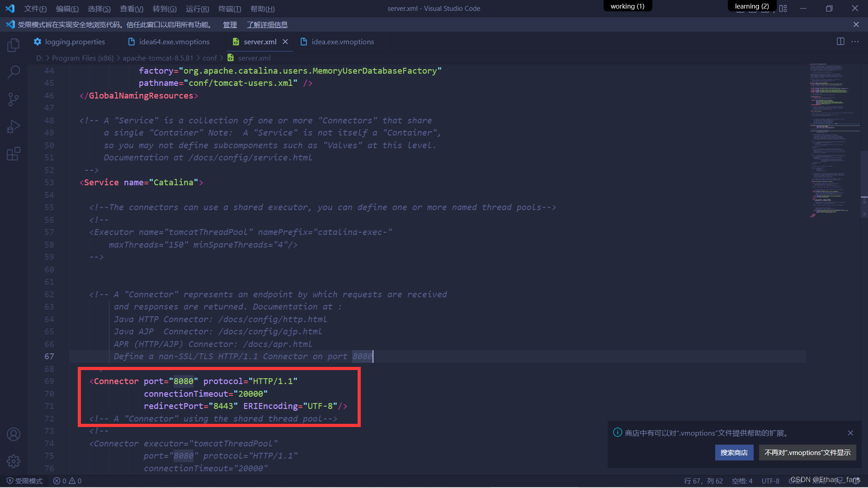Dismiss the restricted mode banner

coord(856,24)
